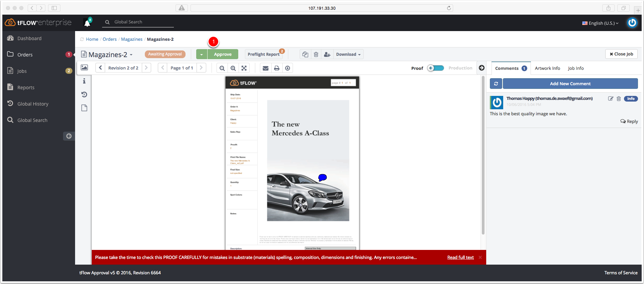The image size is (644, 284).
Task: Toggle the Proof / Production switch
Action: click(436, 68)
